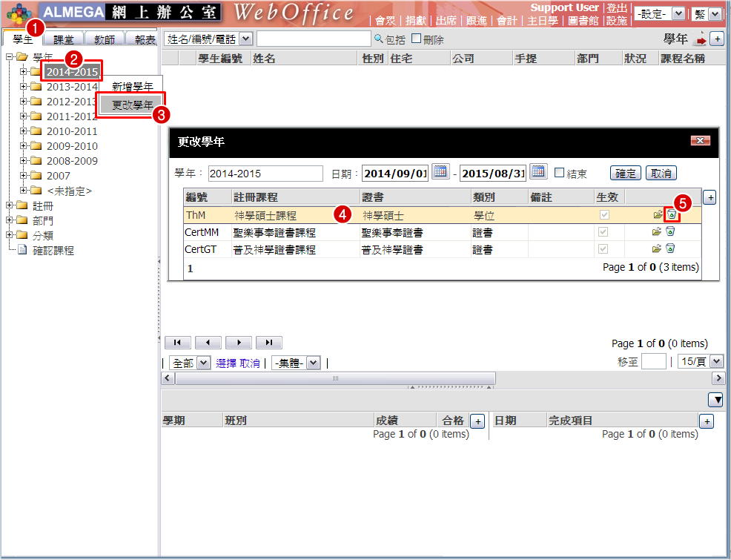
Task: Click the 登出 logout link
Action: tap(616, 7)
